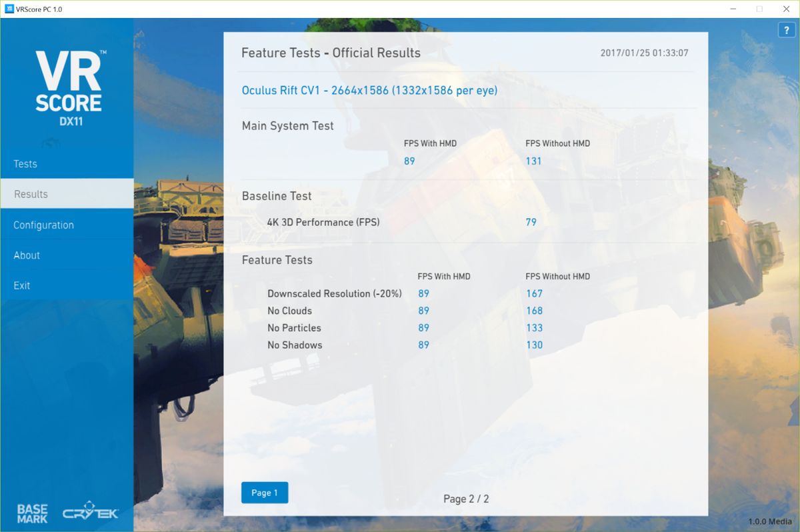Click the 4K 3D Performance (FPS) label
The width and height of the screenshot is (800, 532).
[323, 222]
